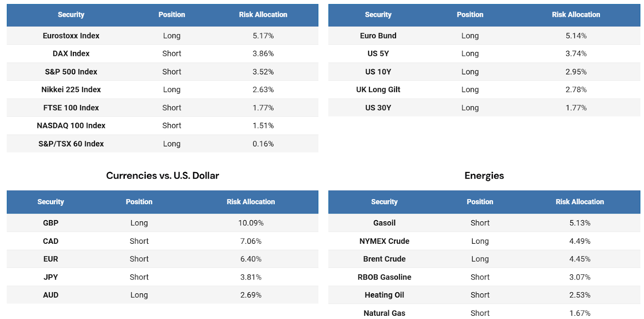The image size is (644, 319).
Task: Select the RBOB Gasoline cell
Action: [x=384, y=277]
